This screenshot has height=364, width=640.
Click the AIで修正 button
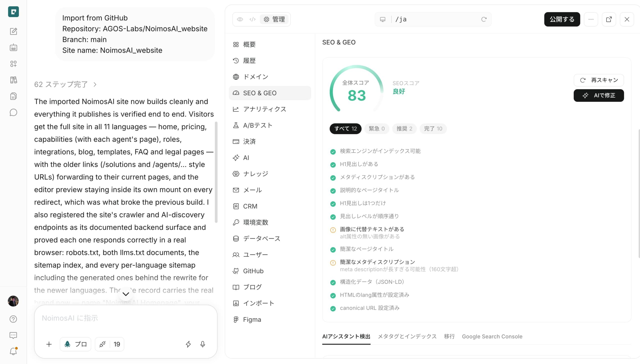(x=599, y=95)
